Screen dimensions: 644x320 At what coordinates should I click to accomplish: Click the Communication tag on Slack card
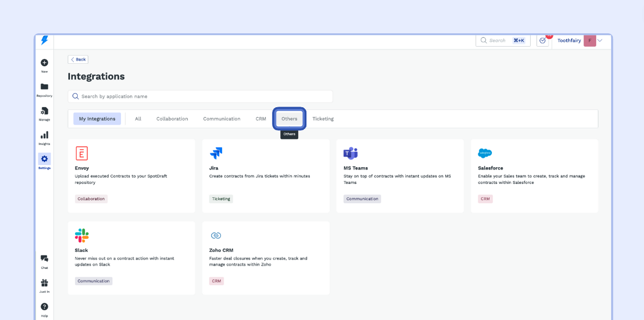(94, 281)
